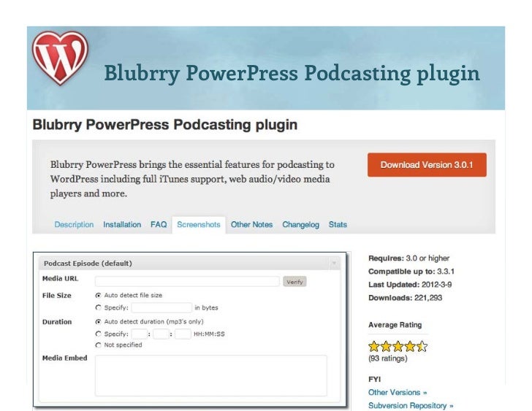Screen dimensions: 532x411
Task: View the Changelog tab
Action: point(300,225)
